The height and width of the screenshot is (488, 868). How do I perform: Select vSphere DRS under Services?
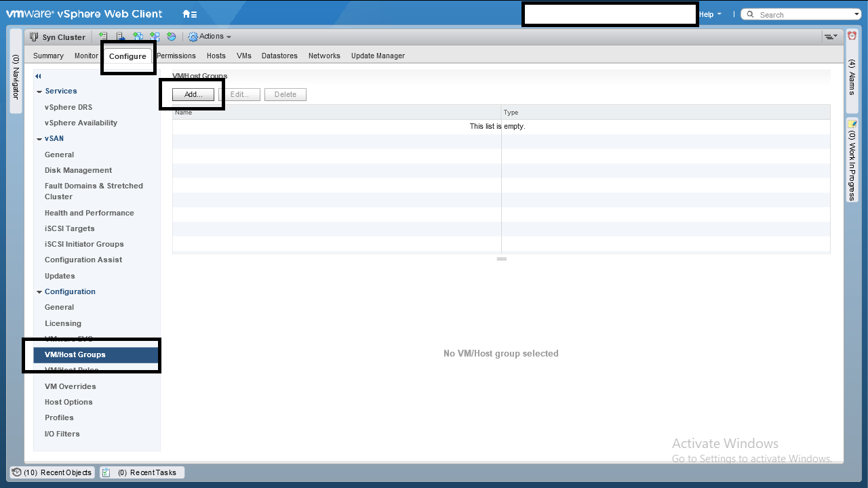(68, 107)
